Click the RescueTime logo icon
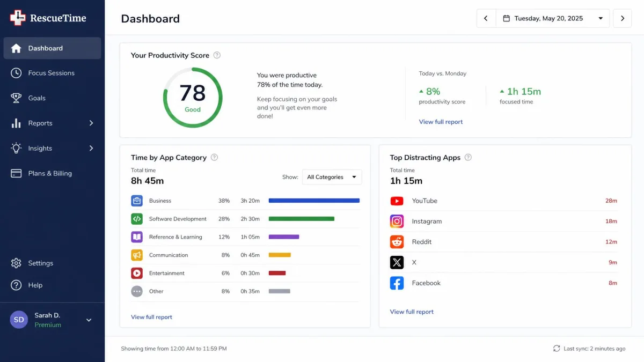The height and width of the screenshot is (362, 644). (18, 18)
